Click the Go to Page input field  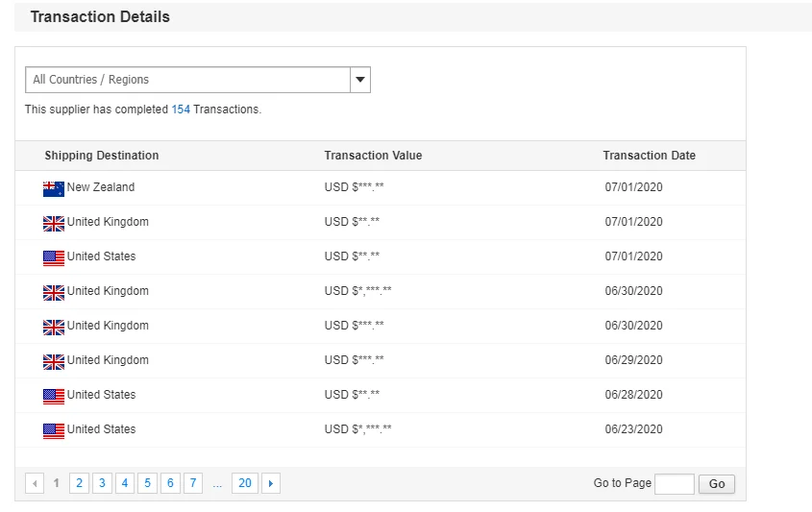(x=675, y=484)
